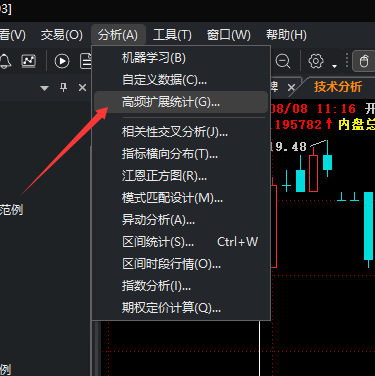This screenshot has width=375, height=376.
Task: Select 江恩正方图(R)... entry
Action: 181,176
